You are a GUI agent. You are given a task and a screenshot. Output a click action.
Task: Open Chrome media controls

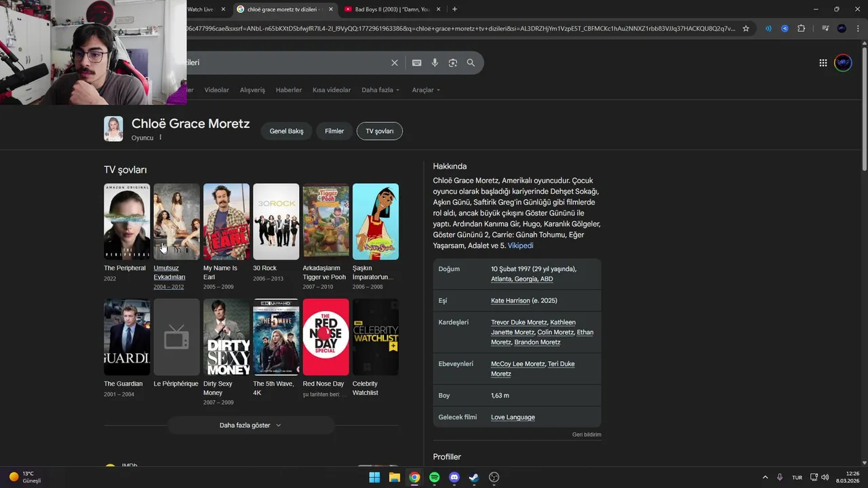click(x=825, y=28)
